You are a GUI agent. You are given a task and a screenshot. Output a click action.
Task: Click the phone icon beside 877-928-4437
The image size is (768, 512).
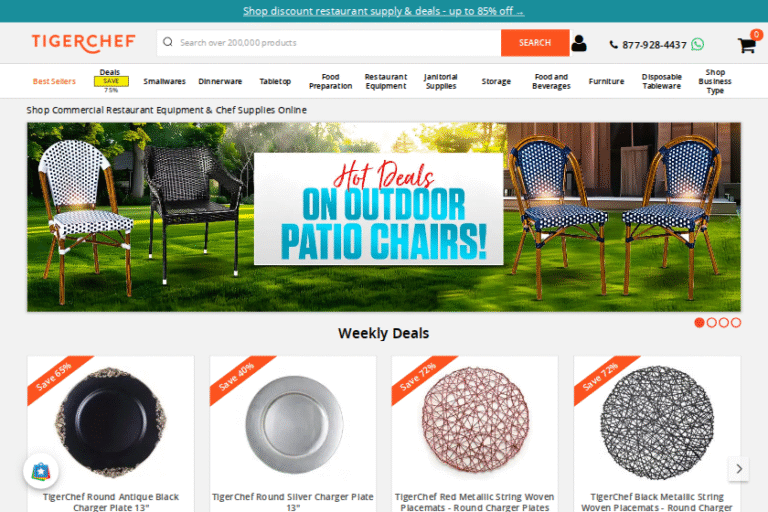[613, 45]
